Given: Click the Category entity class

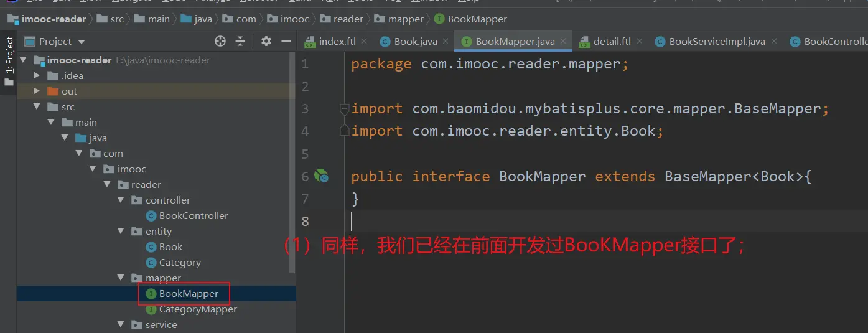Looking at the screenshot, I should tap(179, 263).
